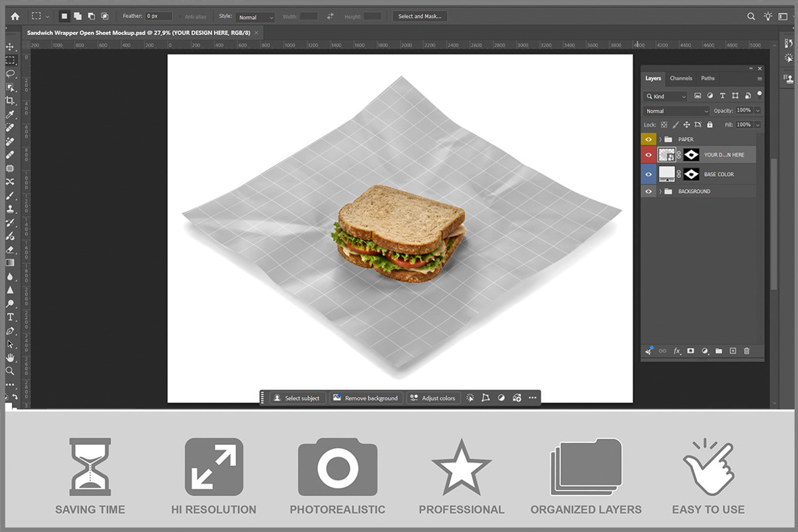798x532 pixels.
Task: Filter layers by smart objects icon
Action: (x=748, y=96)
